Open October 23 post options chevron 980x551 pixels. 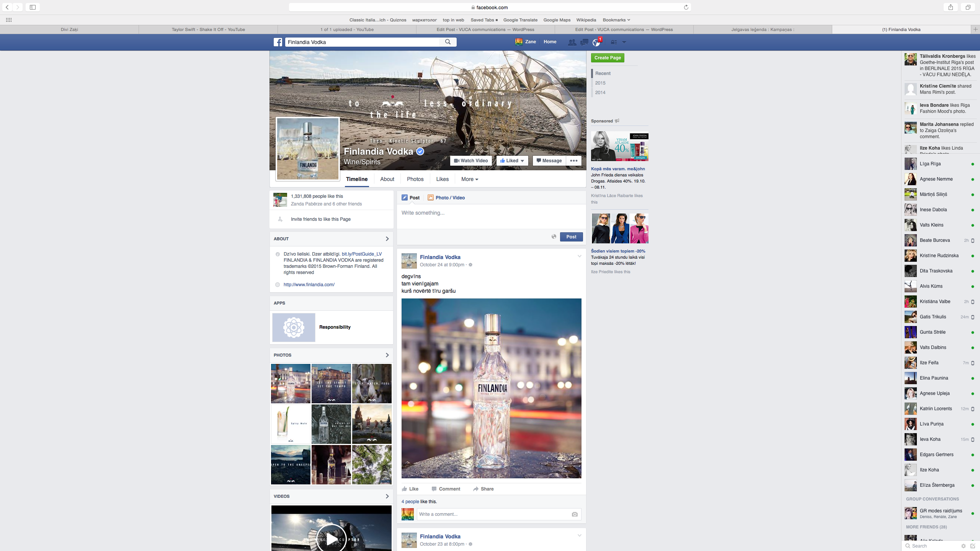click(x=579, y=536)
